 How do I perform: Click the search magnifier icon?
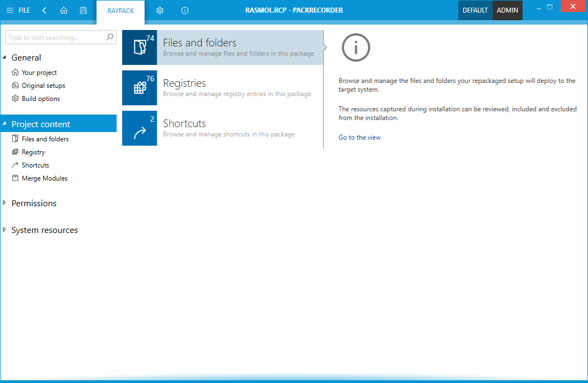click(110, 37)
